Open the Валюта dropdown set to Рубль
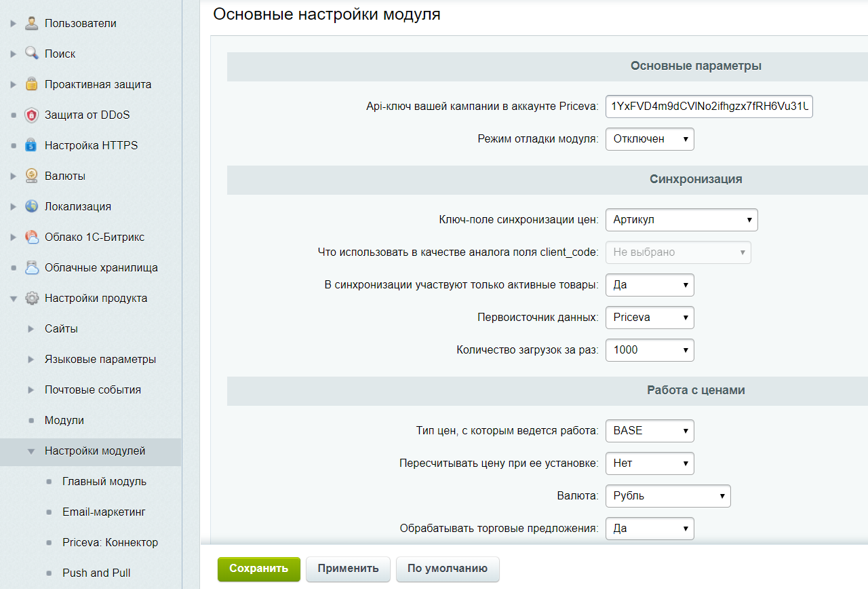The height and width of the screenshot is (589, 868). [667, 496]
